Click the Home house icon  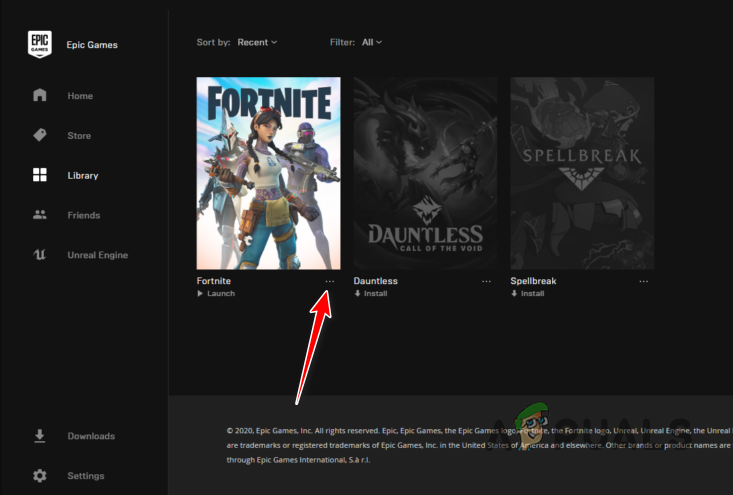click(x=40, y=95)
